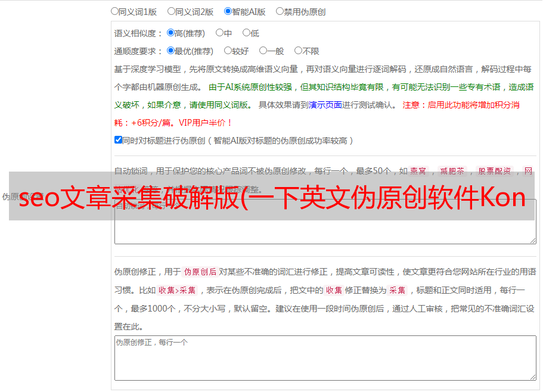Viewport: 543px width, 392px height.
Task: Select 禁用伪原创 radio option
Action: (x=280, y=11)
